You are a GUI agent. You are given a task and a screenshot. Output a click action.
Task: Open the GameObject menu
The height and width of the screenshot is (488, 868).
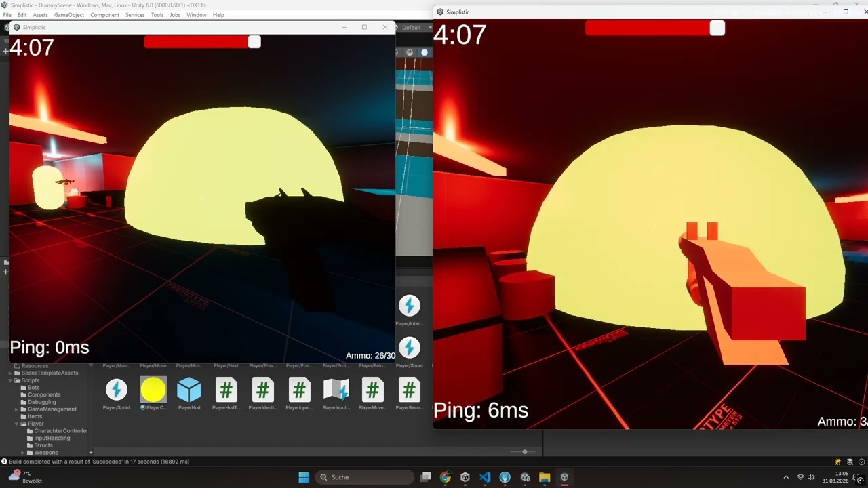tap(69, 15)
